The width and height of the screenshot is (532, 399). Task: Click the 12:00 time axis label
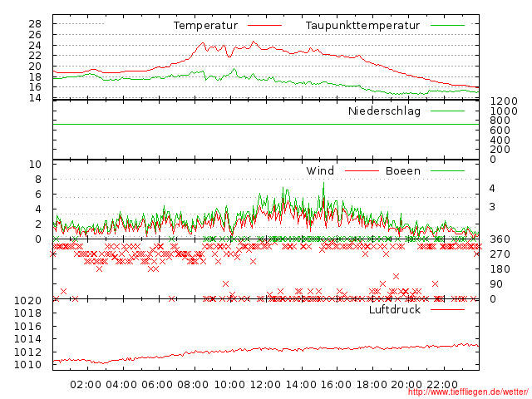[x=265, y=385]
